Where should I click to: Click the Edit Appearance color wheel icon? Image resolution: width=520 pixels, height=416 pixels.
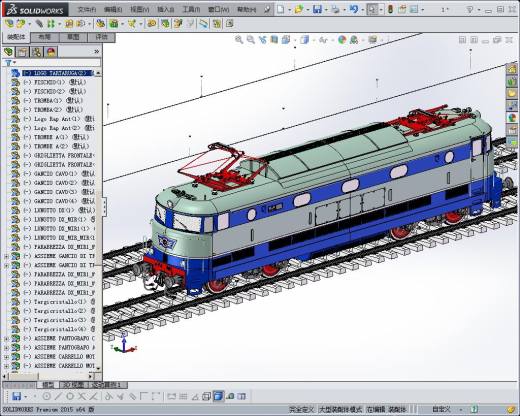pyautogui.click(x=342, y=40)
